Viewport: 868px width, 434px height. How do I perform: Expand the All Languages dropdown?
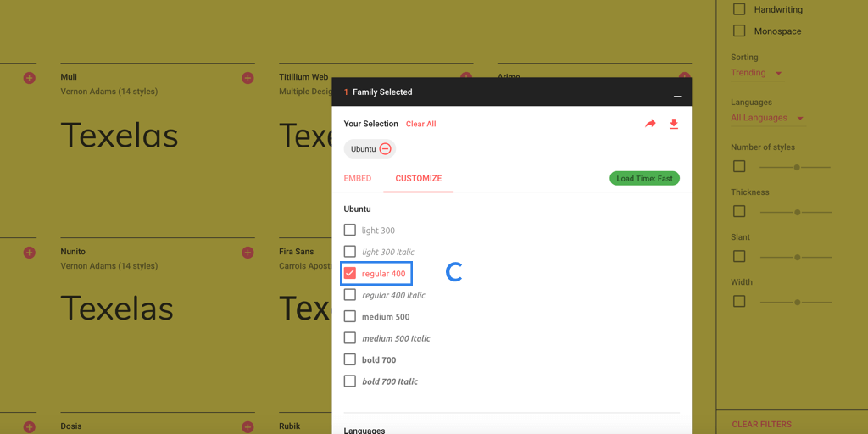[766, 118]
